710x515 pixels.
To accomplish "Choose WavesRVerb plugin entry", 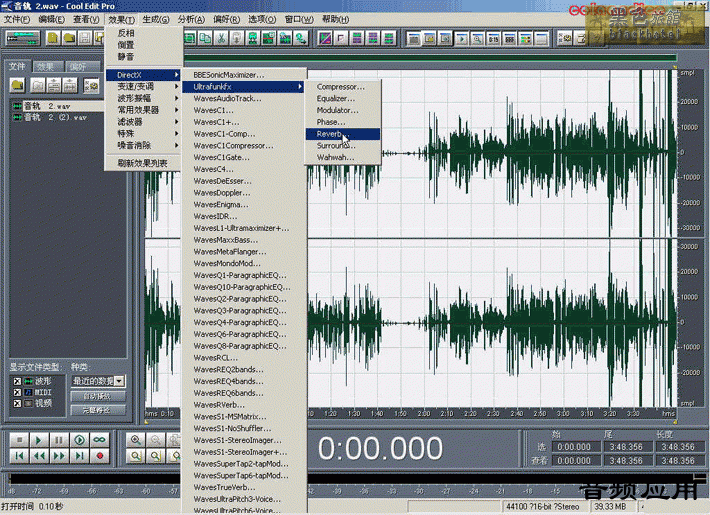I will tap(244, 404).
